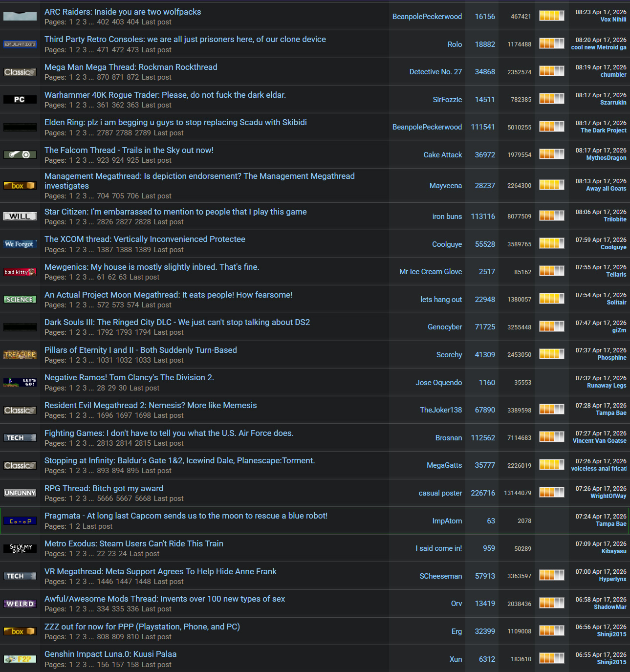This screenshot has height=672, width=630.
Task: Open the Elden Ring thread title
Action: point(175,122)
